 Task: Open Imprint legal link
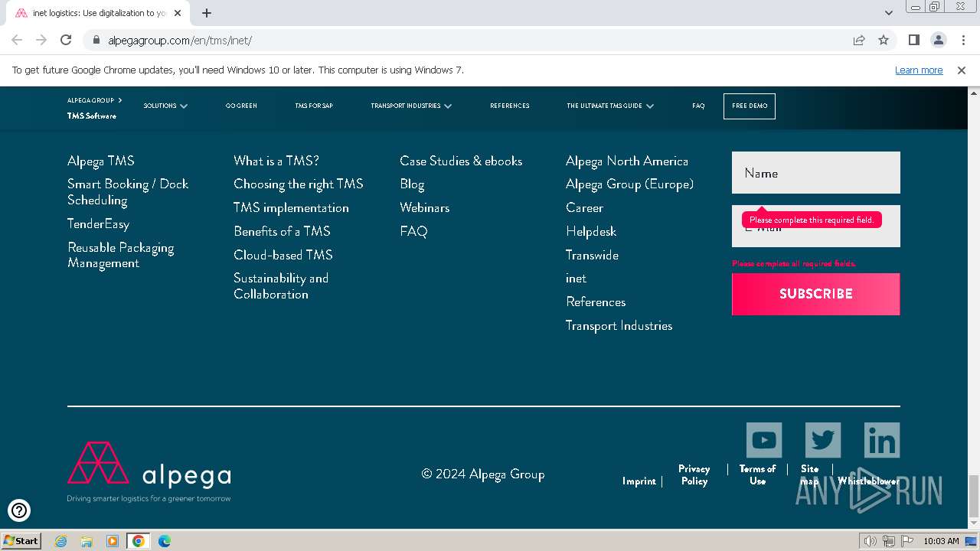point(639,481)
